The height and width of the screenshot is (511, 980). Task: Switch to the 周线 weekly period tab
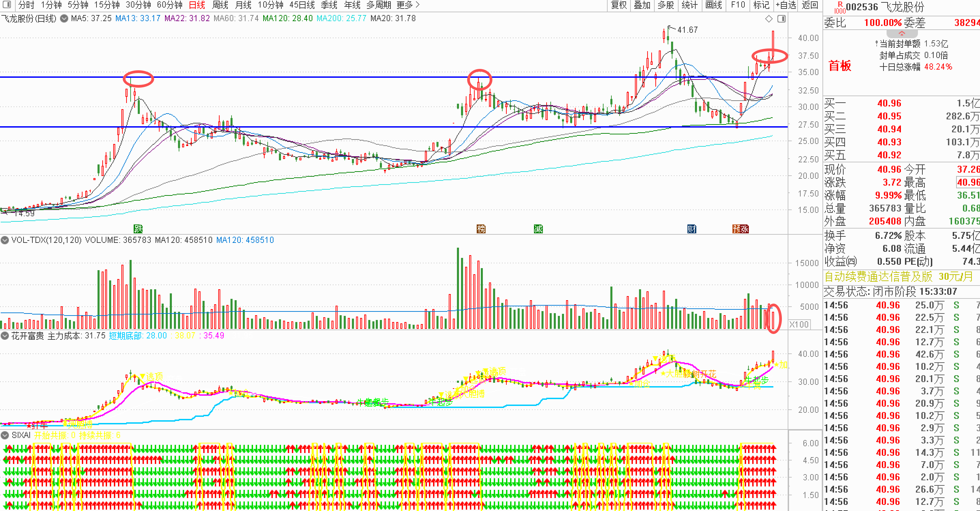coord(220,5)
